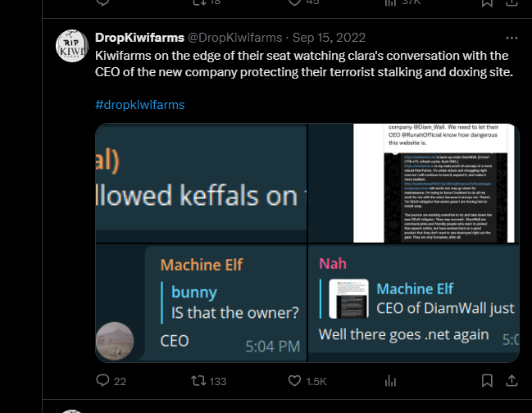The height and width of the screenshot is (413, 532).
Task: Like the tweet with 1.5K likes
Action: pyautogui.click(x=294, y=381)
